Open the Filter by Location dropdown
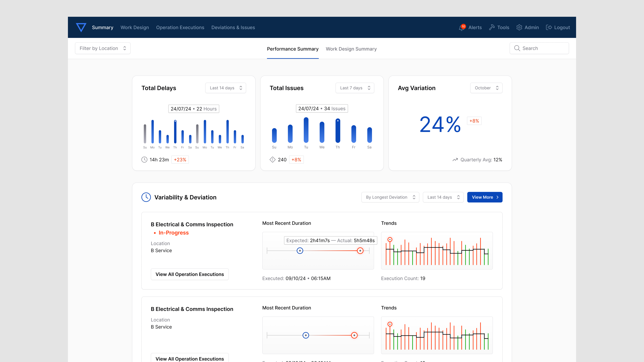The height and width of the screenshot is (362, 644). point(102,48)
